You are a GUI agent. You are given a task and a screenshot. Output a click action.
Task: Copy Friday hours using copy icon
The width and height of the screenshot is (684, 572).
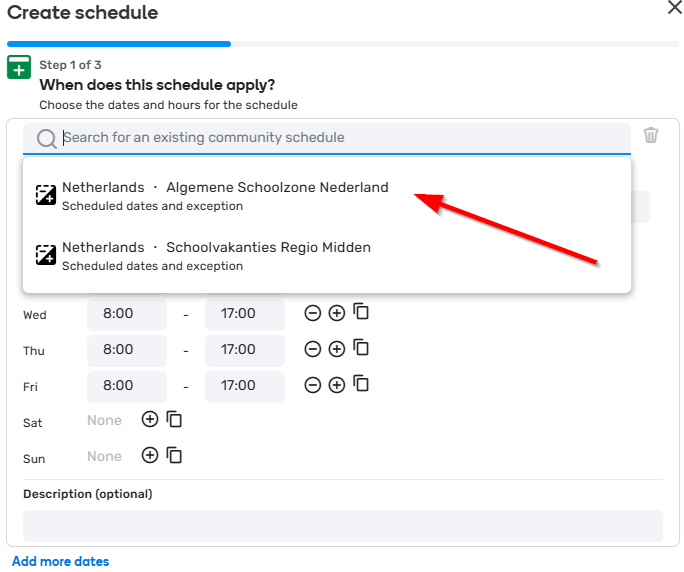(362, 385)
